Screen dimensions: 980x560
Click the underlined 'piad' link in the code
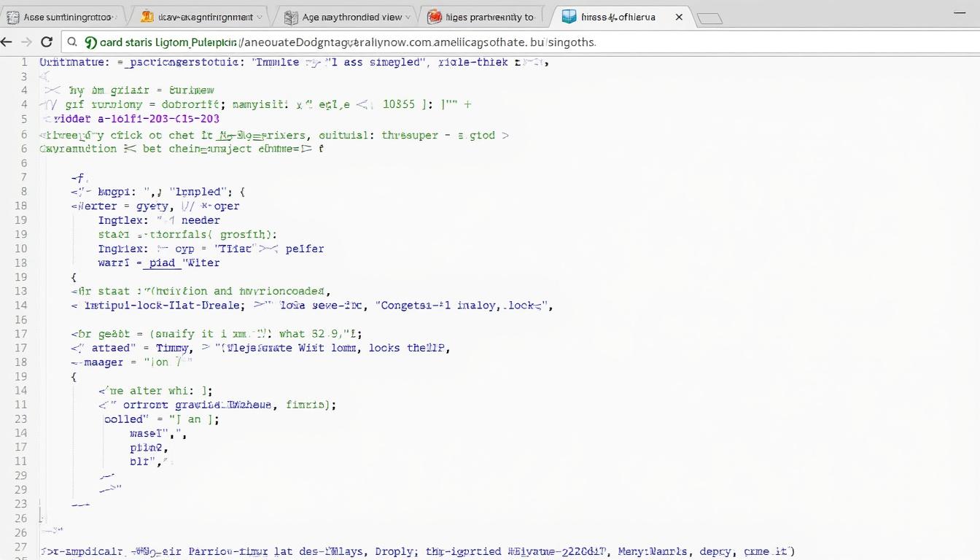(x=160, y=262)
